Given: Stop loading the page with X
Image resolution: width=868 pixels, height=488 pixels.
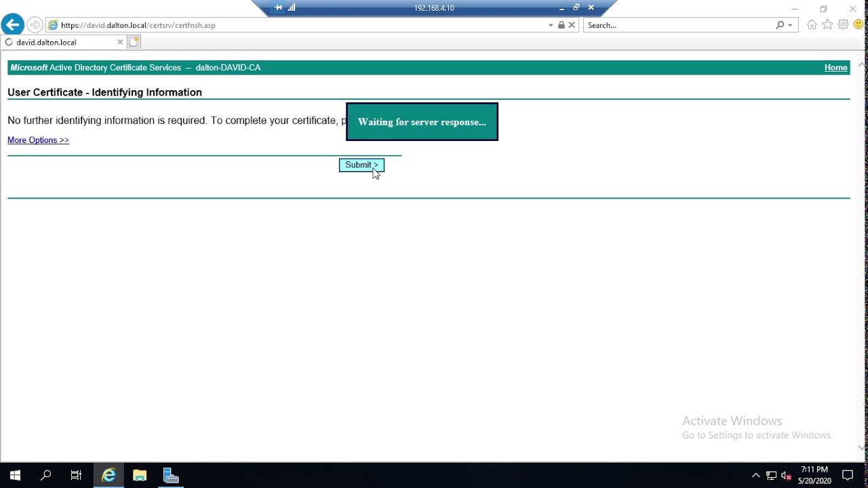Looking at the screenshot, I should (572, 25).
